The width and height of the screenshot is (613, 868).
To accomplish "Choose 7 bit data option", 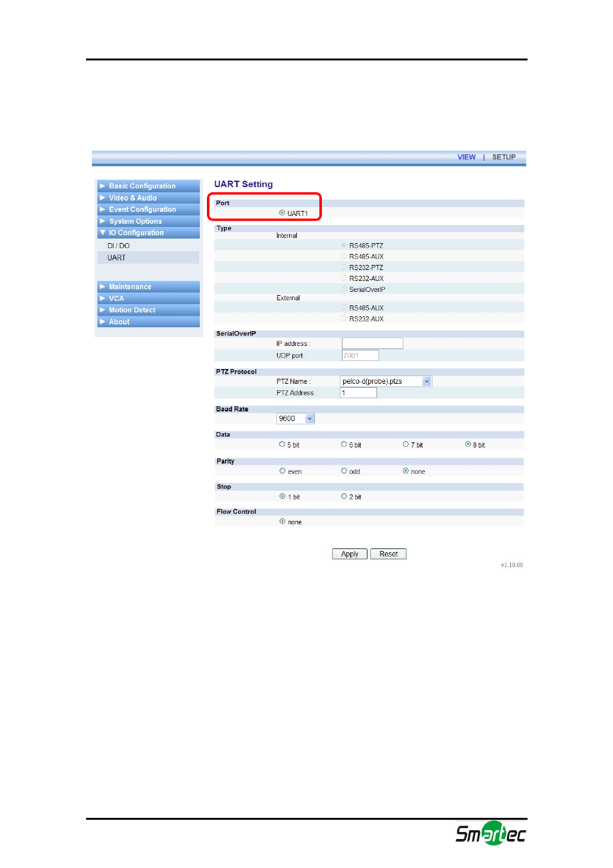I will [x=405, y=444].
